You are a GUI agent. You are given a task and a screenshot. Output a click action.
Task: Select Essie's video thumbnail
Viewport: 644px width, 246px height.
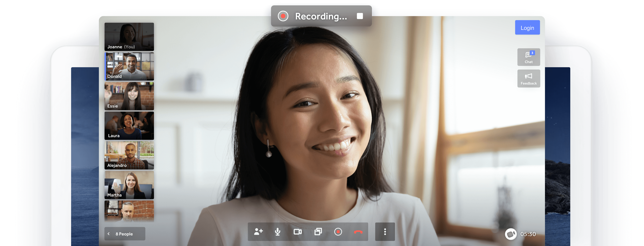click(129, 96)
